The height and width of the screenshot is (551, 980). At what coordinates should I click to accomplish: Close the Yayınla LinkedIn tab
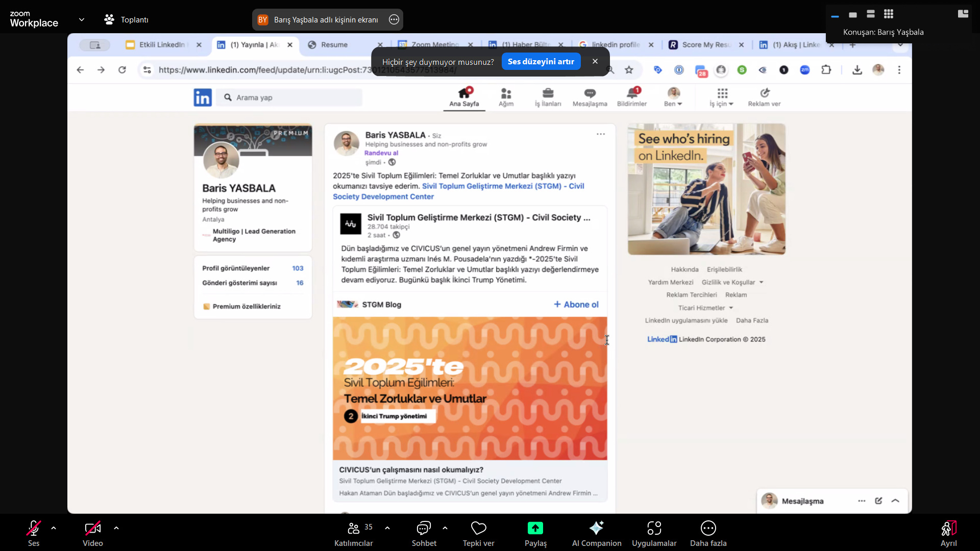click(290, 44)
